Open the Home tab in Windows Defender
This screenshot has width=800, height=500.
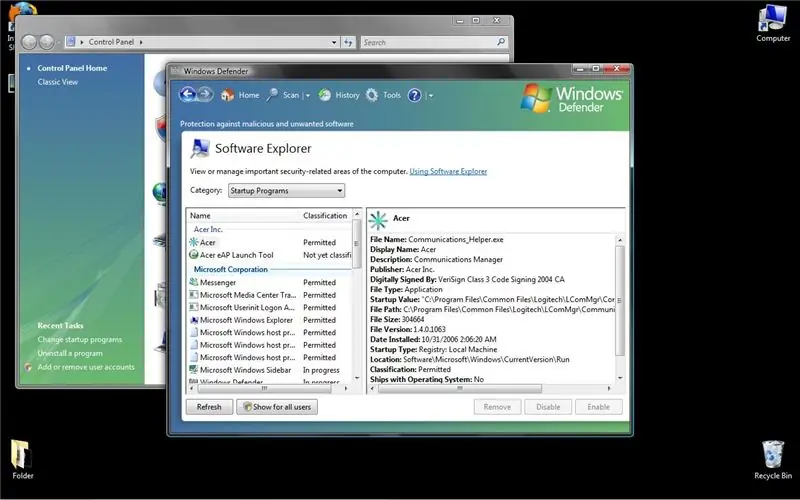249,95
